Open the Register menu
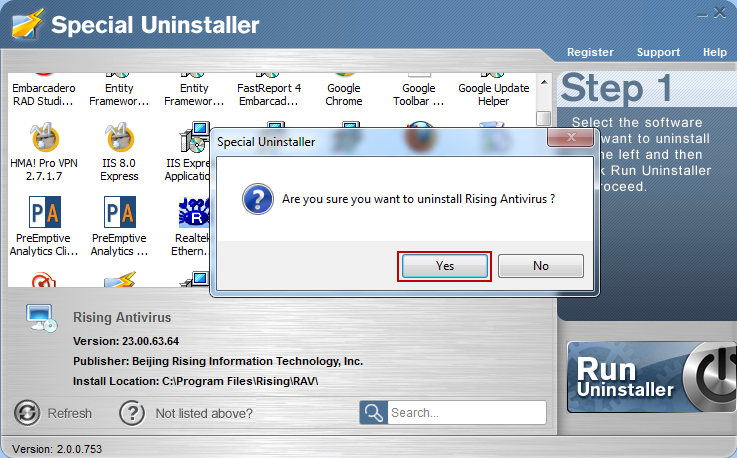Viewport: 737px width, 458px height. pyautogui.click(x=590, y=52)
